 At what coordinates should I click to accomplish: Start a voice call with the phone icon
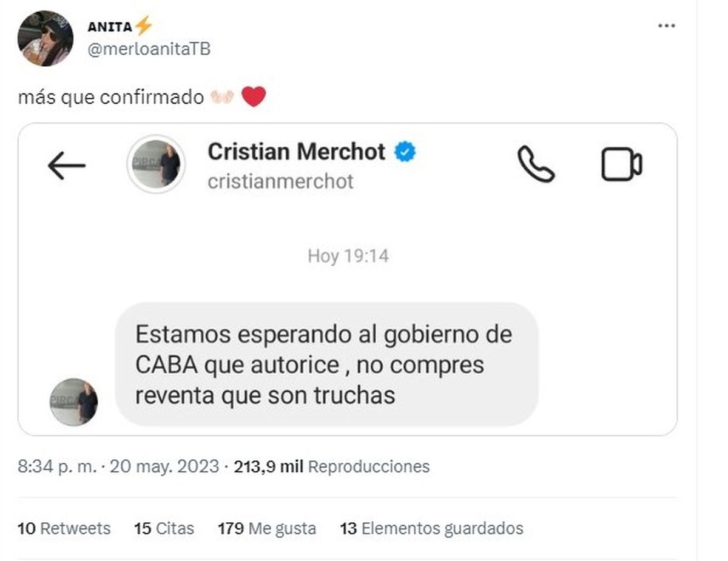536,164
